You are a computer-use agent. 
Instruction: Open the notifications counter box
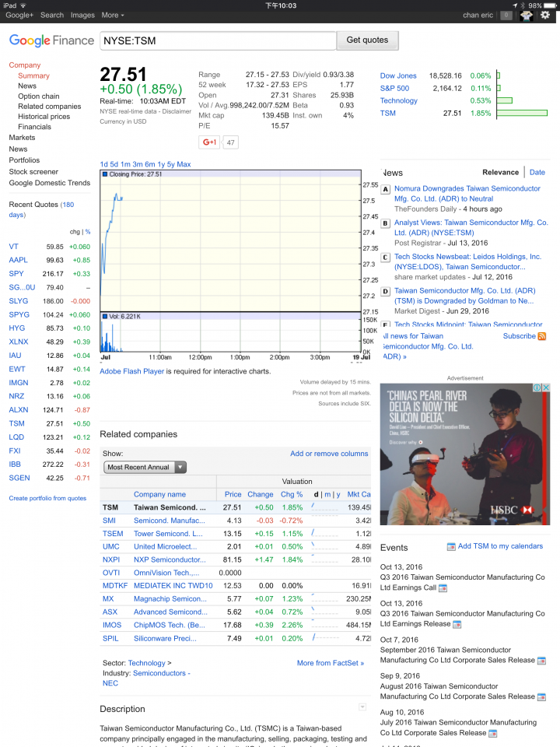point(506,16)
